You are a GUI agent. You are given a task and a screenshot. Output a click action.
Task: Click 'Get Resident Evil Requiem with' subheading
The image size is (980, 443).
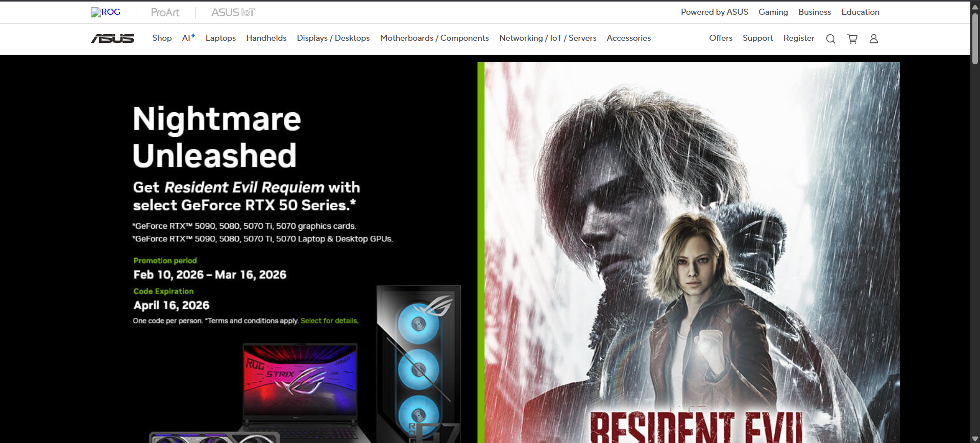247,188
